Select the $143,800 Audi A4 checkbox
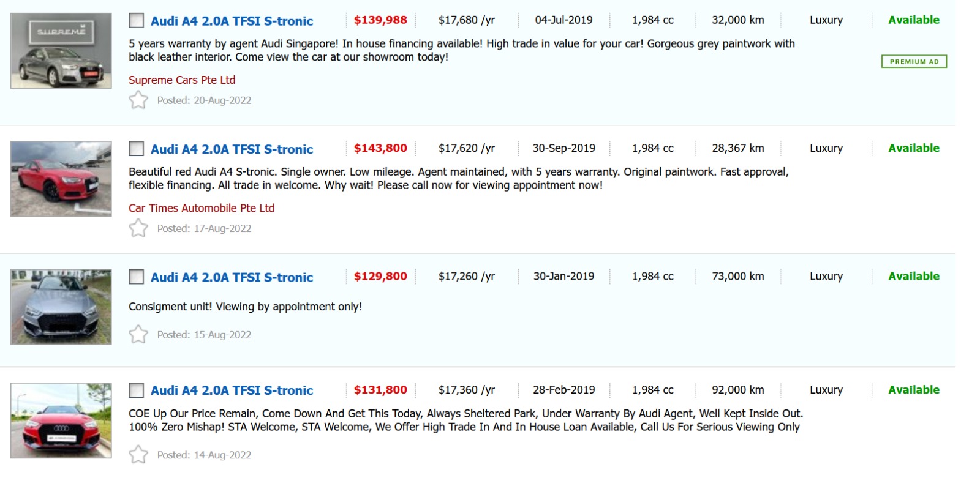This screenshot has width=980, height=478. pos(136,149)
